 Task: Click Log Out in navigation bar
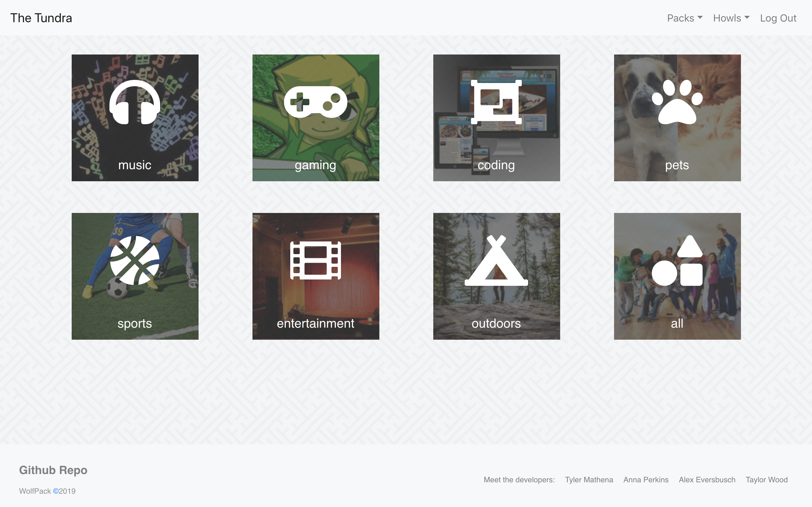(x=778, y=18)
